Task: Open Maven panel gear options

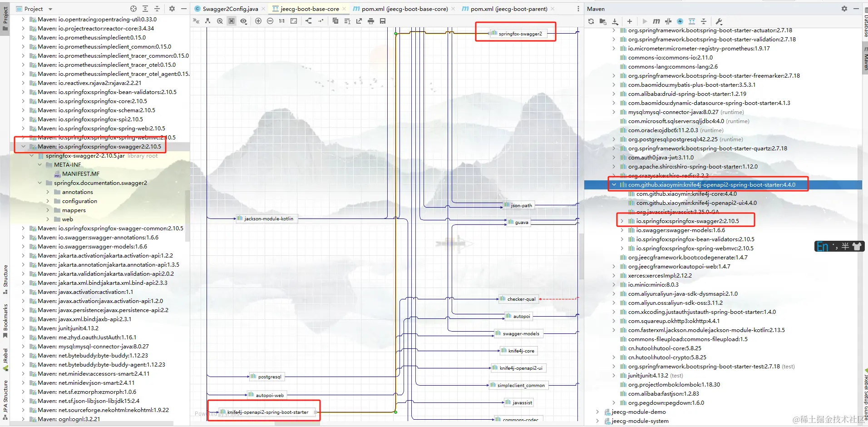Action: [844, 9]
